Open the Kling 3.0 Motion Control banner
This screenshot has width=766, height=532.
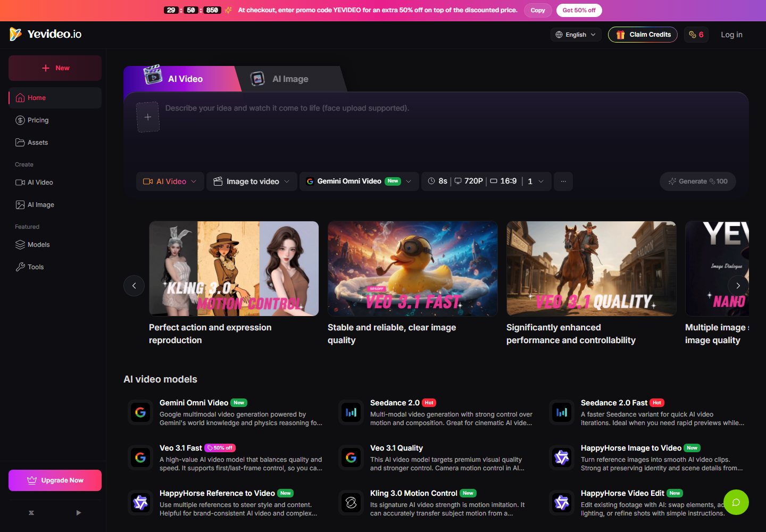pos(234,269)
